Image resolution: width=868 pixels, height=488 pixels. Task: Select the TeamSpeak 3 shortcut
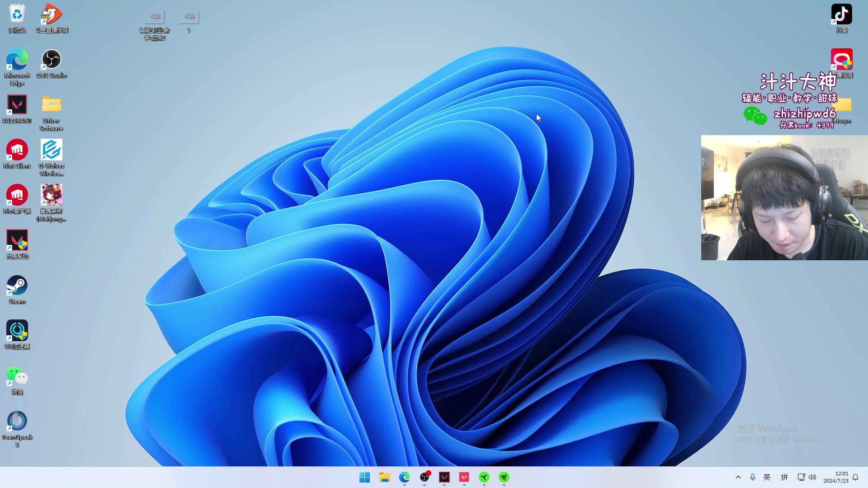17,421
